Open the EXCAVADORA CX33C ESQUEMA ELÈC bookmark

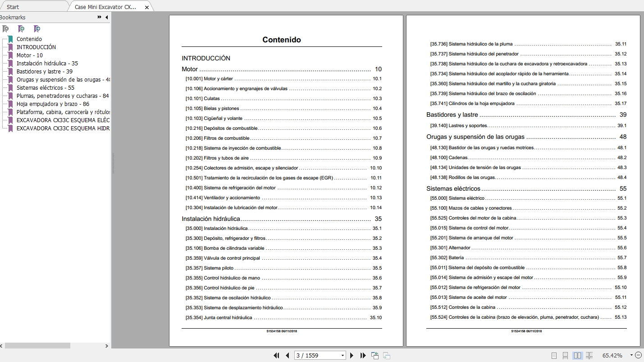(x=63, y=120)
